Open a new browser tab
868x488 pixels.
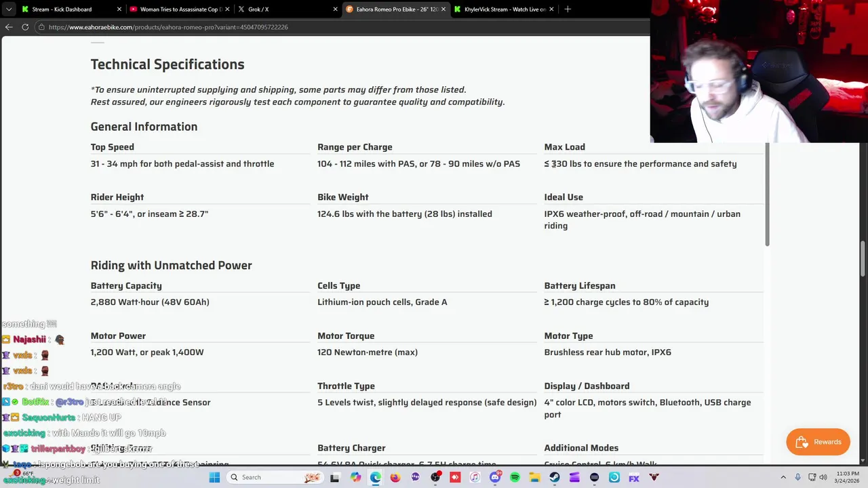(568, 9)
